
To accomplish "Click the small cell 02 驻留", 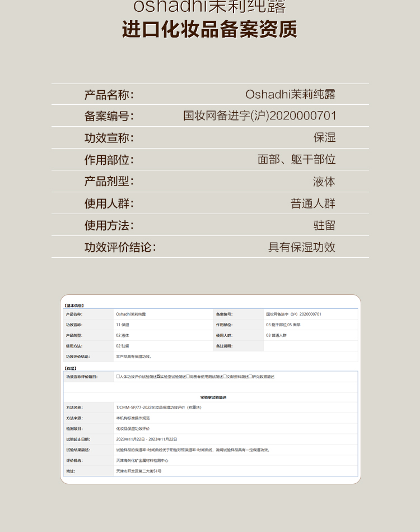I will [x=123, y=346].
